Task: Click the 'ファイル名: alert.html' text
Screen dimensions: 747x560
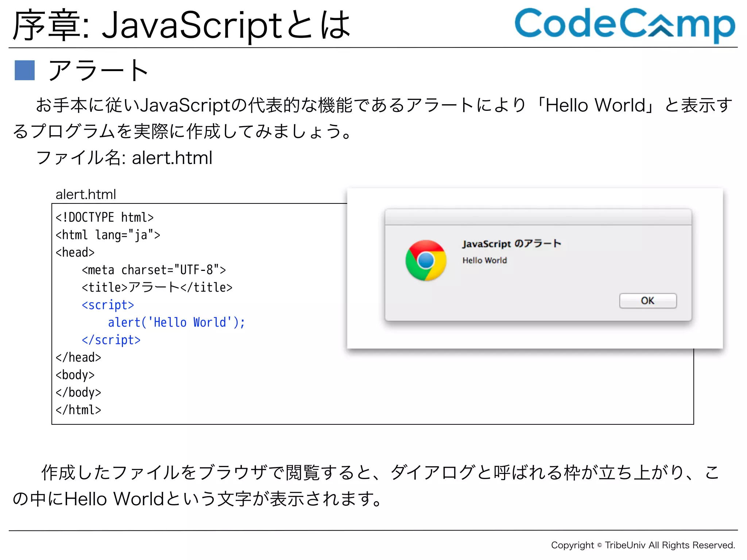Action: (124, 158)
